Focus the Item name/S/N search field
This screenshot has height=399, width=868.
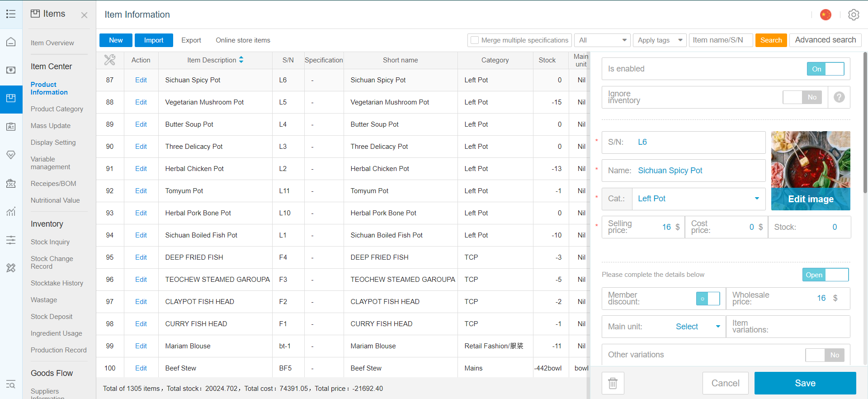[x=721, y=40]
